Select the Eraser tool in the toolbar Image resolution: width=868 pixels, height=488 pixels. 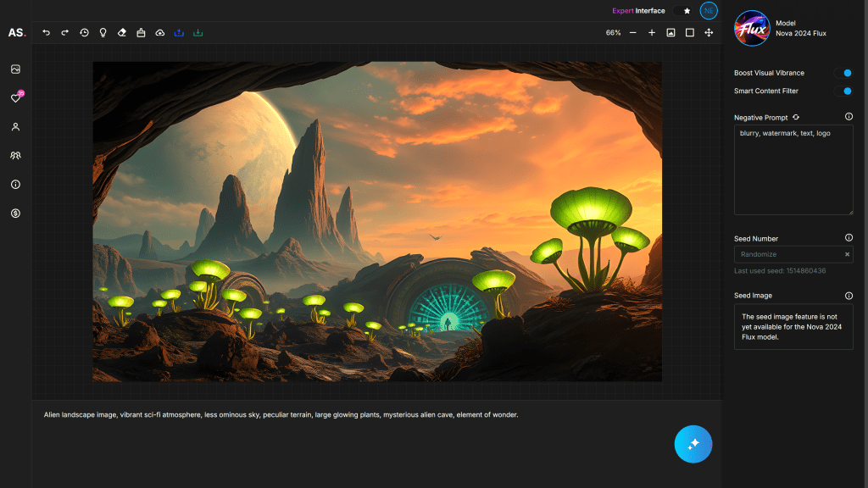(121, 33)
